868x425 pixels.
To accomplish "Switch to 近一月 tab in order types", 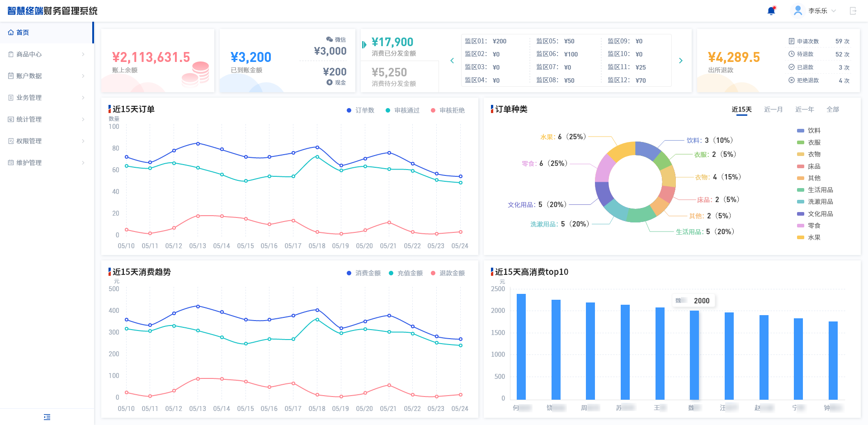I will tap(773, 109).
